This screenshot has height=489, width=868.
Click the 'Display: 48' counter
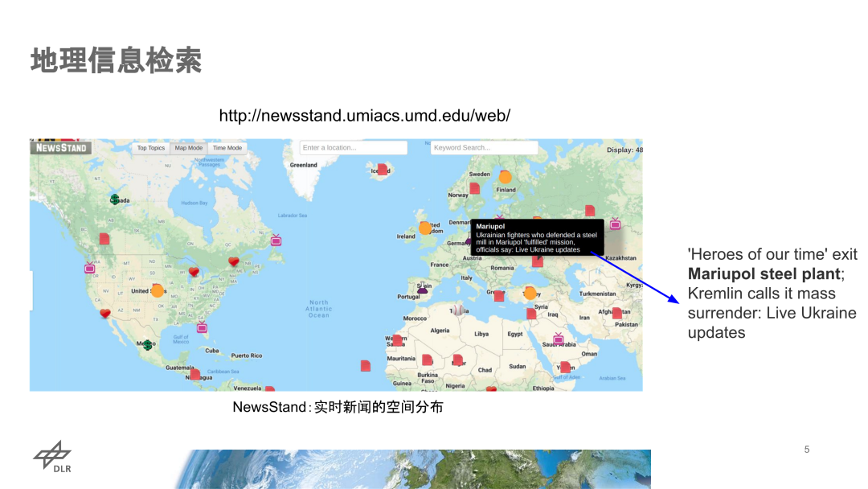(624, 150)
